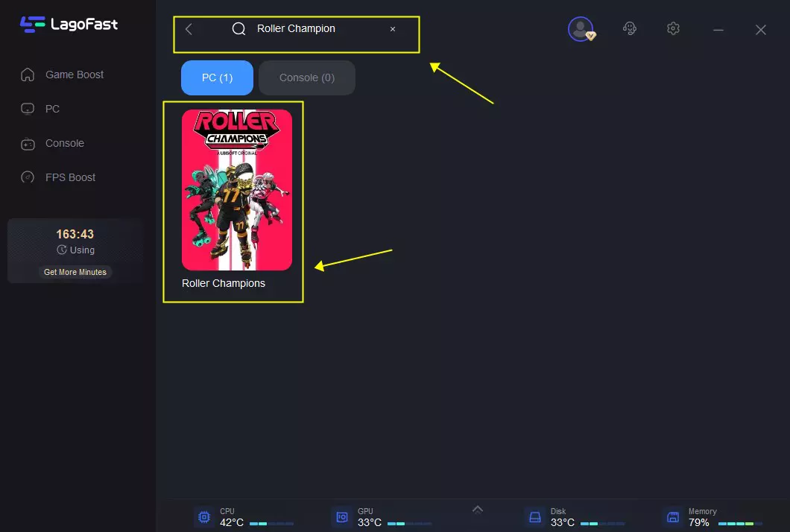Image resolution: width=790 pixels, height=532 pixels.
Task: Click the FPS Boost gauge icon
Action: (x=28, y=177)
